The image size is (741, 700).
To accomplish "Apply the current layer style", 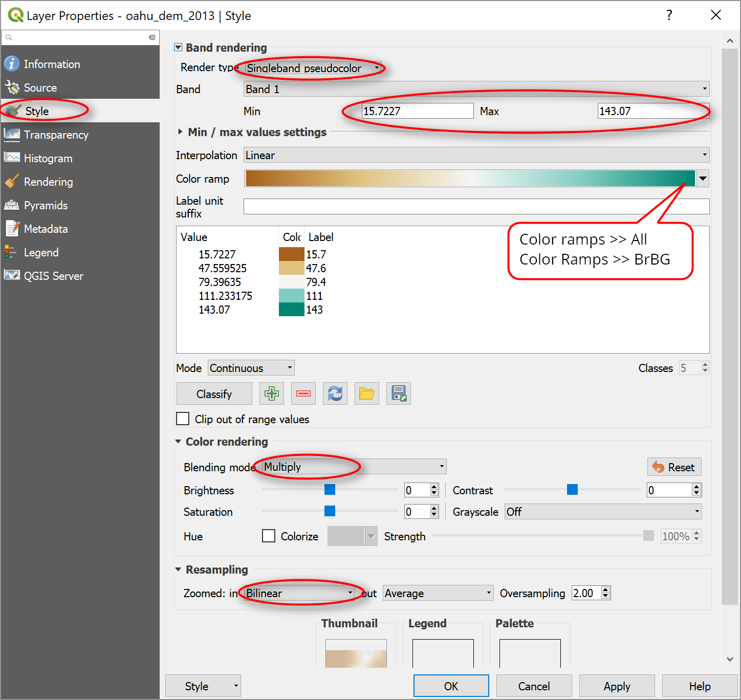I will click(x=617, y=686).
